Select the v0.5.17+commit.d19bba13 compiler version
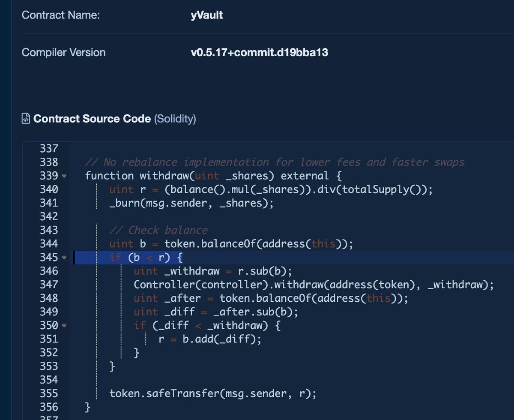The image size is (514, 420). pyautogui.click(x=260, y=53)
